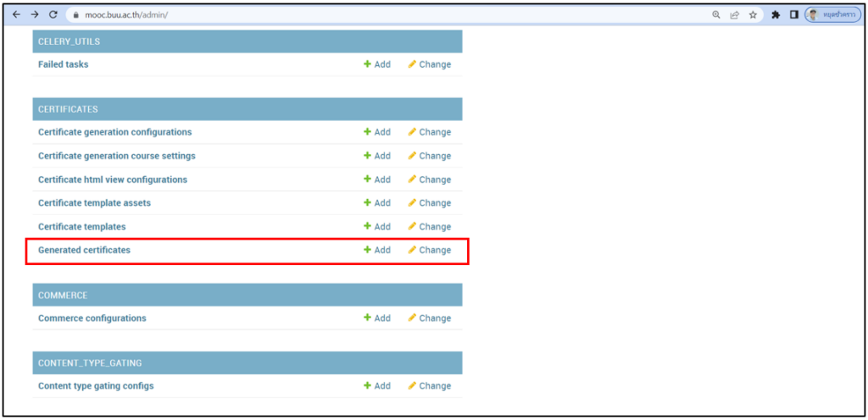Click the share page icon
This screenshot has width=868, height=420.
735,14
